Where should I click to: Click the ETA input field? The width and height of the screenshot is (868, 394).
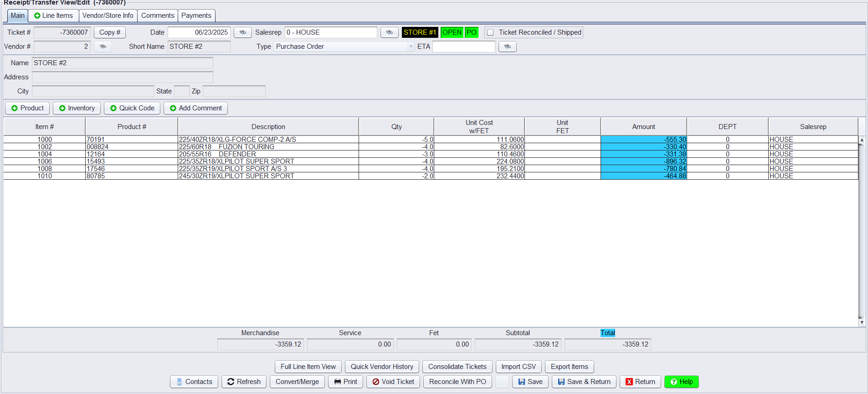pyautogui.click(x=463, y=47)
